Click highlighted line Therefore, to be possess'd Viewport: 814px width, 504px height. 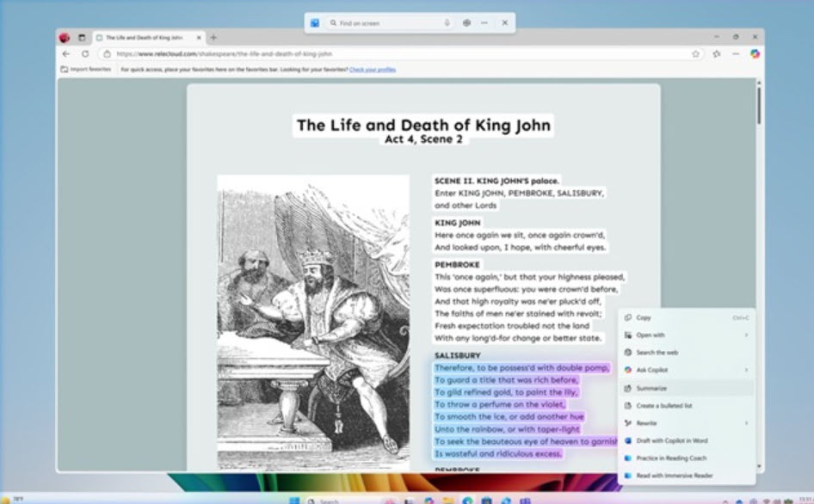521,368
